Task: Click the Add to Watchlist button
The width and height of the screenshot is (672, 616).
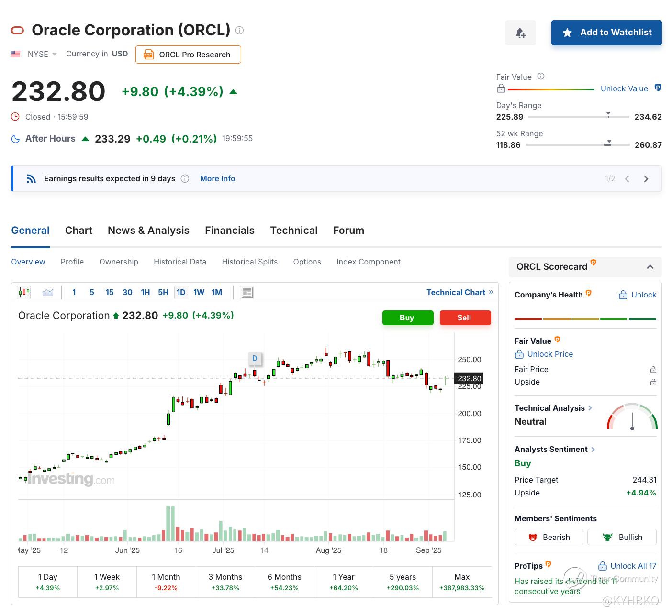Action: click(x=606, y=33)
